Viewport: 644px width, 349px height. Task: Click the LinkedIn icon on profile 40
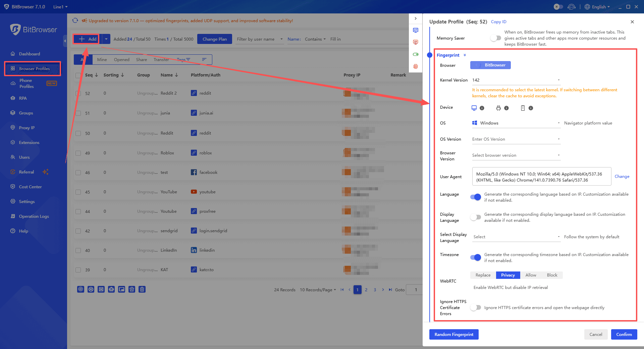(194, 250)
